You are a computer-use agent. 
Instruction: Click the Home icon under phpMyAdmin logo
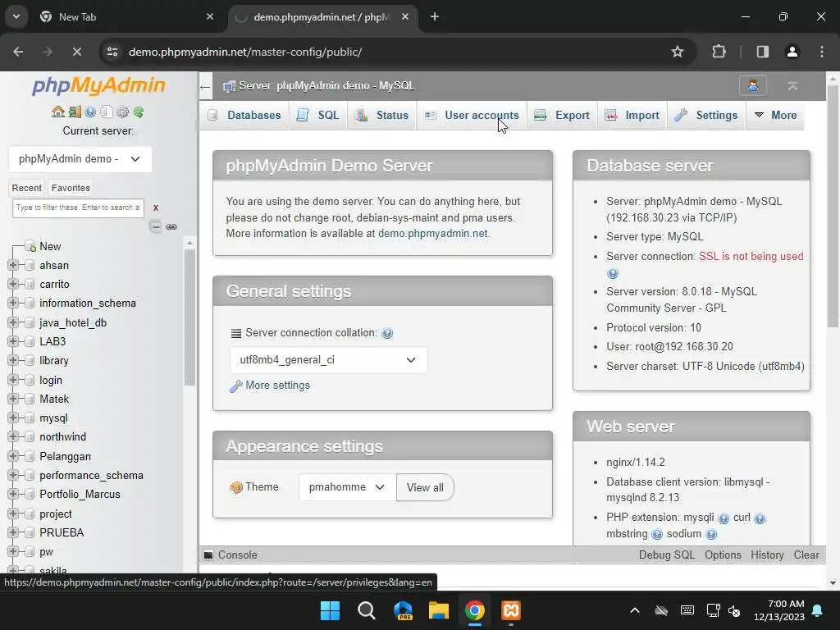[x=58, y=112]
